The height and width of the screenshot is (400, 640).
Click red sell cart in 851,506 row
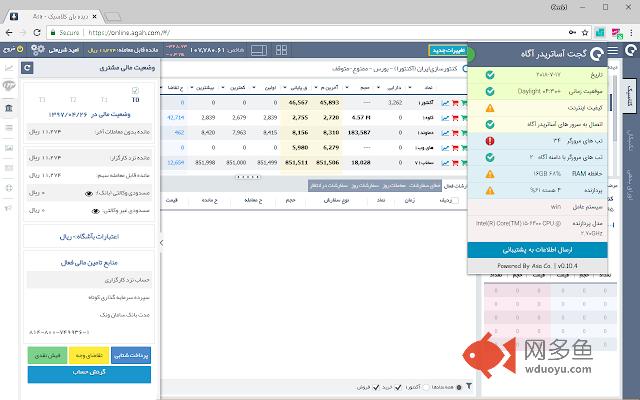pyautogui.click(x=455, y=163)
